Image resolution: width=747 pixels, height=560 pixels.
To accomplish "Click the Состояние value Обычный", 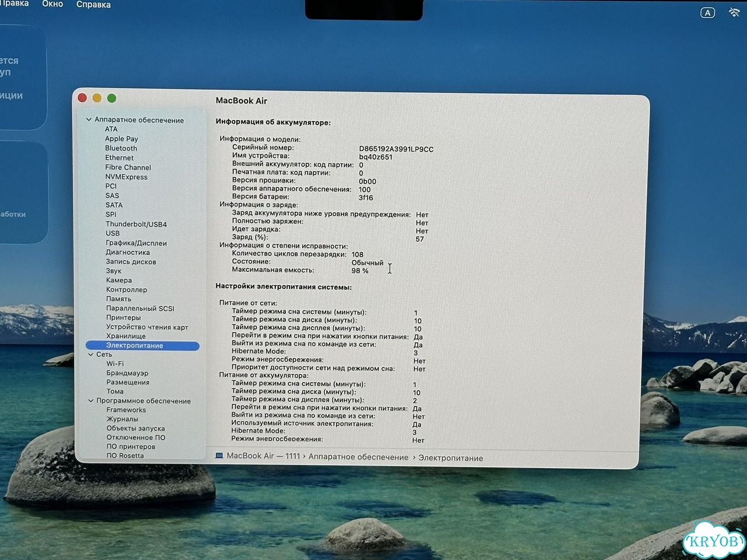I will tap(367, 262).
